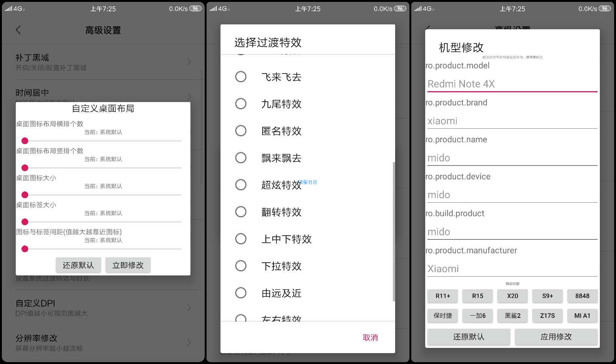The height and width of the screenshot is (364, 616).
Task: Edit ro.product.manufacturer field Xiaomi
Action: [512, 269]
